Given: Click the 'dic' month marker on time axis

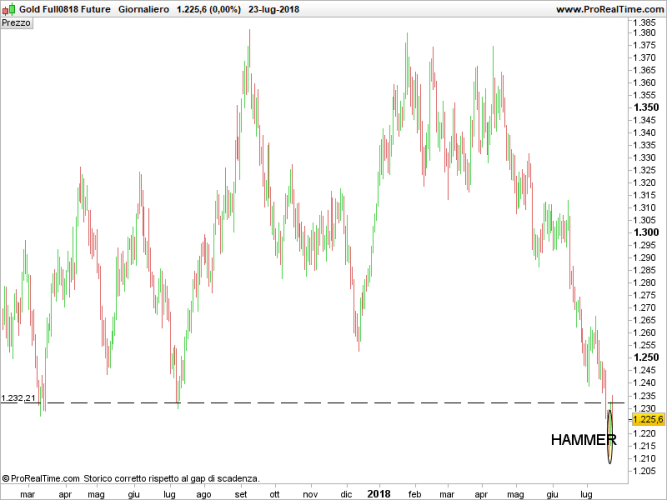Looking at the screenshot, I should coord(346,494).
